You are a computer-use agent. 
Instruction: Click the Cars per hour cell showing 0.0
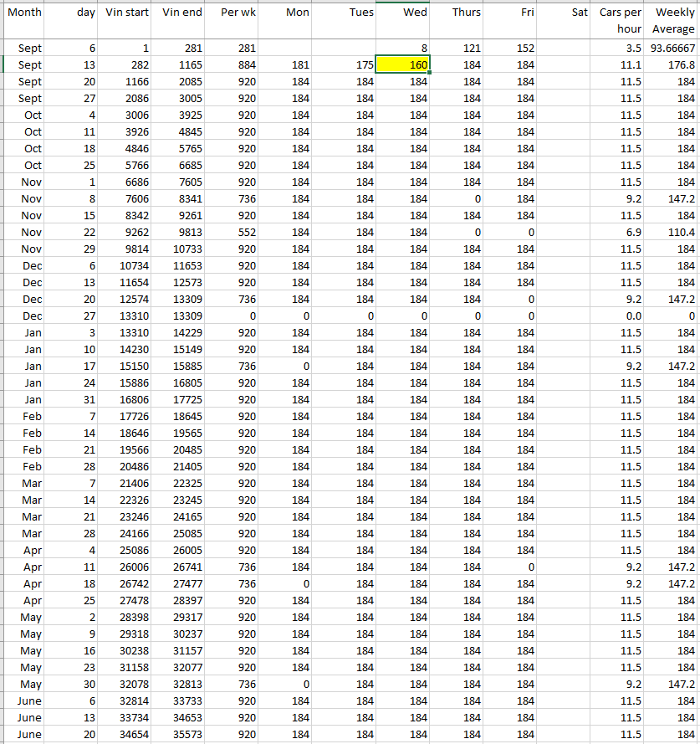tap(620, 316)
